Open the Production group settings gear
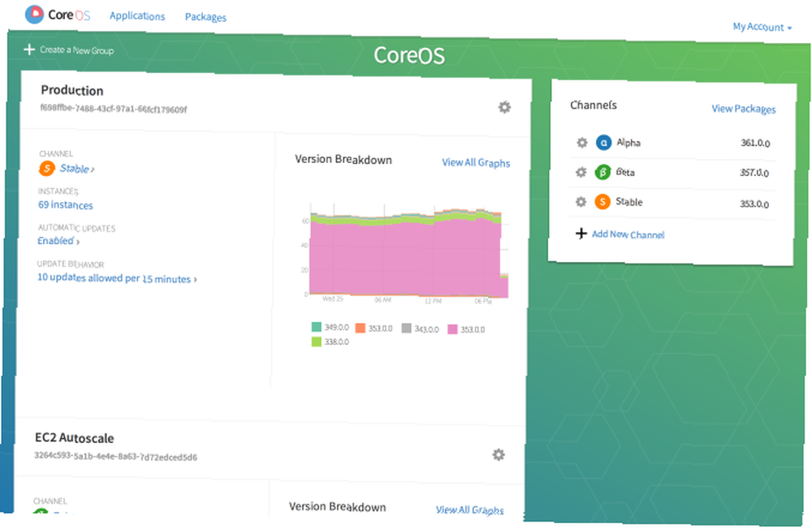 (x=504, y=107)
